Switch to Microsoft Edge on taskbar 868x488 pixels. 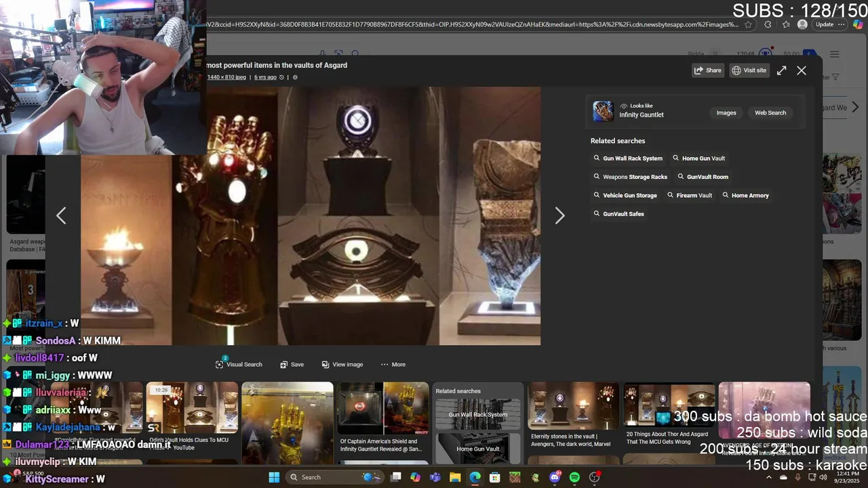click(x=475, y=477)
